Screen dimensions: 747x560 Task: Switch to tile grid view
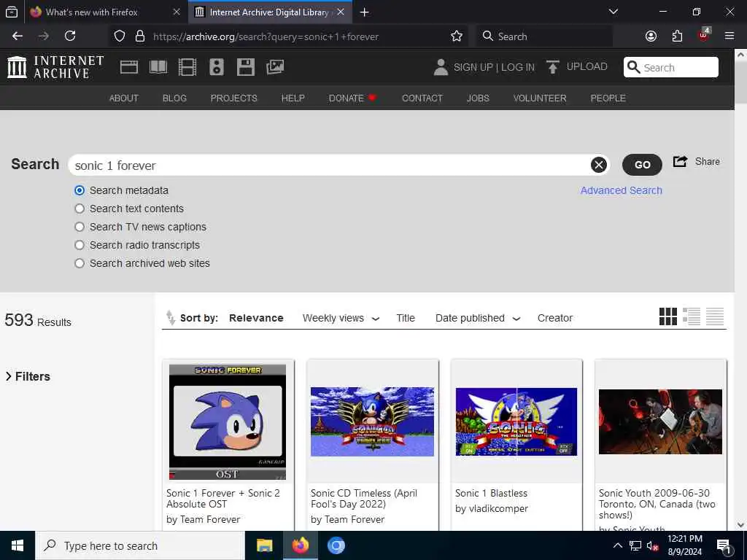point(668,316)
